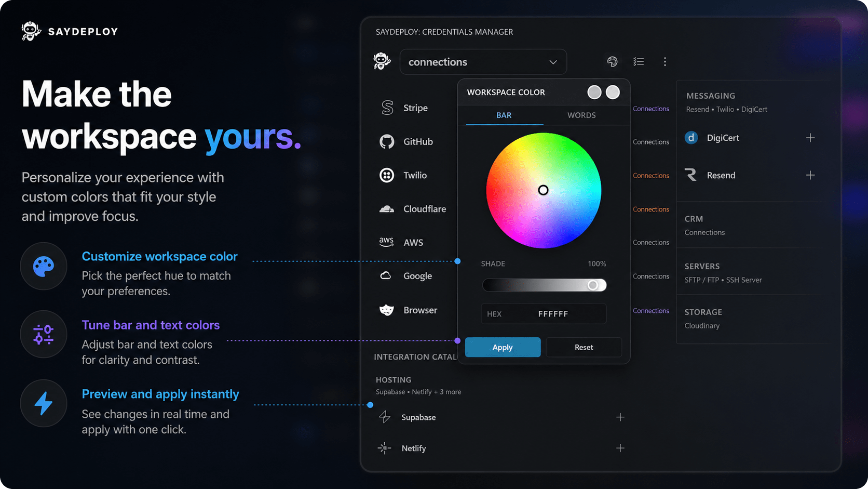This screenshot has width=868, height=489.
Task: Select the Stripe icon
Action: click(387, 108)
